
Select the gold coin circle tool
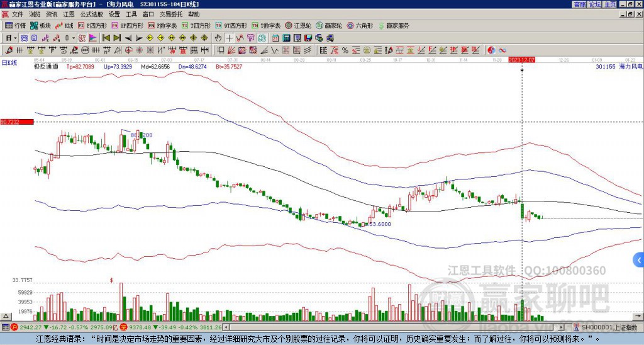click(x=367, y=50)
